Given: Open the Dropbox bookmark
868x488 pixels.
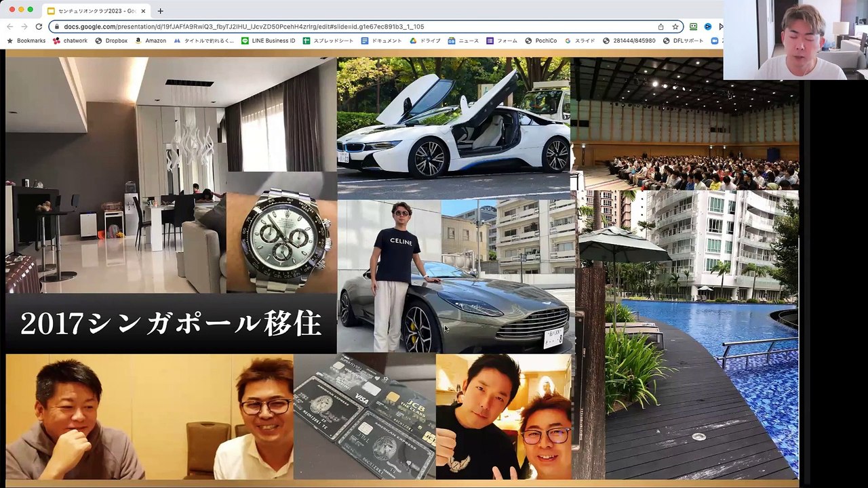Looking at the screenshot, I should pyautogui.click(x=111, y=41).
